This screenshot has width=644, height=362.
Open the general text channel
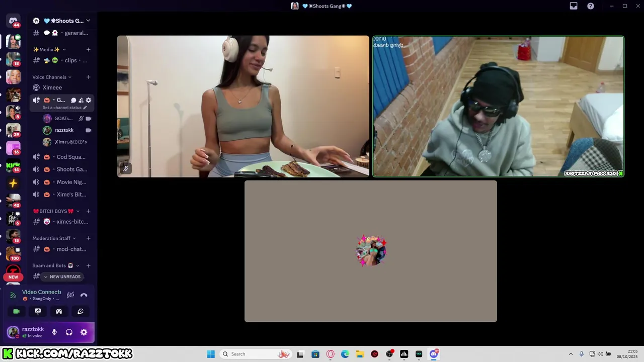click(62, 33)
